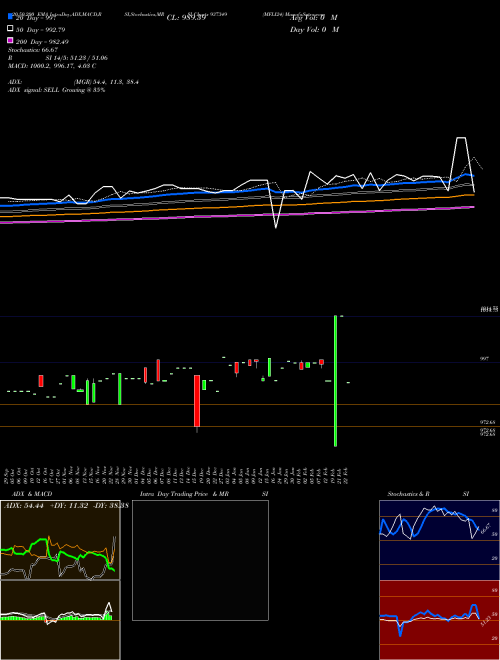Image resolution: width=500 pixels, height=660 pixels.
Task: Click the empty Intra Day Trading Price chart box
Action: pyautogui.click(x=200, y=560)
